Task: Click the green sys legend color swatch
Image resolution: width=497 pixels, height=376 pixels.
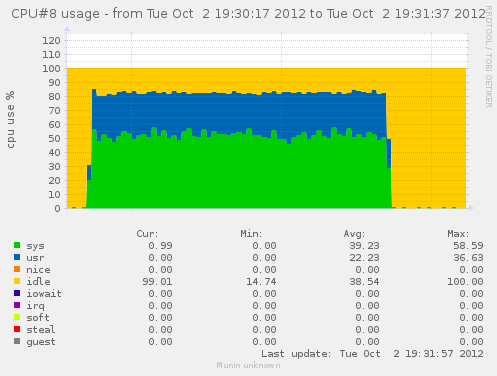Action: coord(17,245)
